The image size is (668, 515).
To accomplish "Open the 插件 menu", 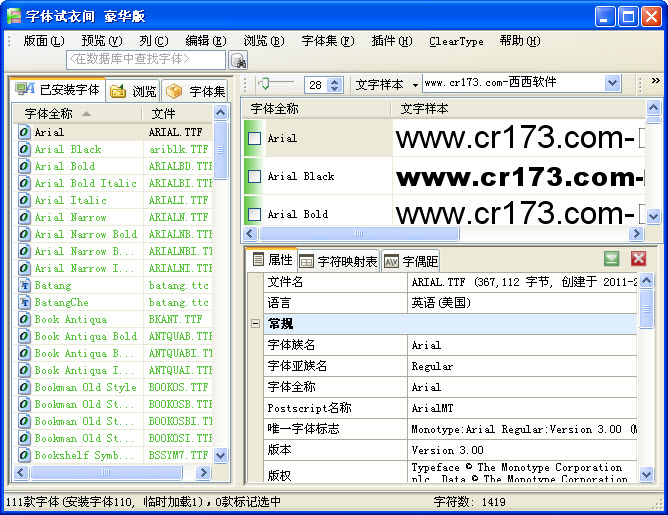I will click(392, 41).
